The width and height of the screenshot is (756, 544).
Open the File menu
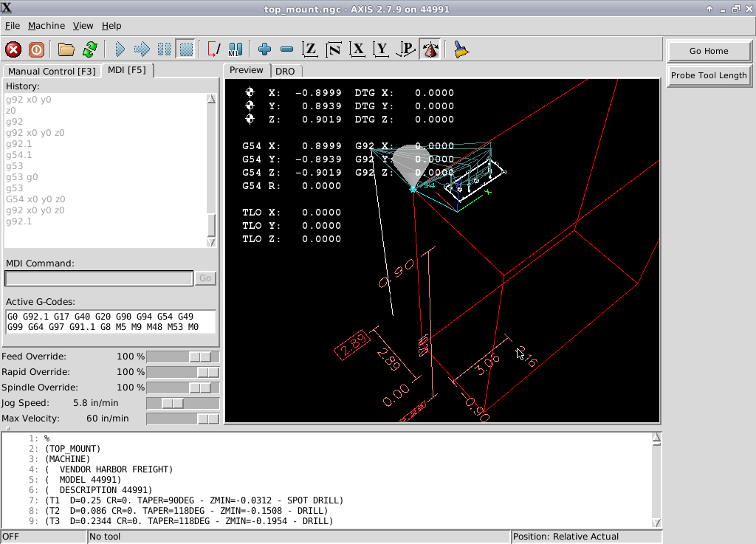(13, 26)
